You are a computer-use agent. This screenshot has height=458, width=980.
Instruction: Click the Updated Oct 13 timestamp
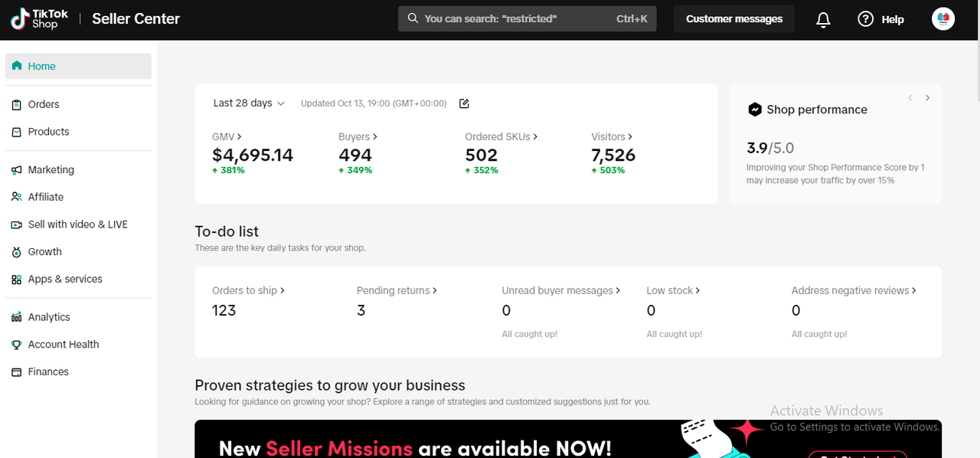(x=374, y=103)
